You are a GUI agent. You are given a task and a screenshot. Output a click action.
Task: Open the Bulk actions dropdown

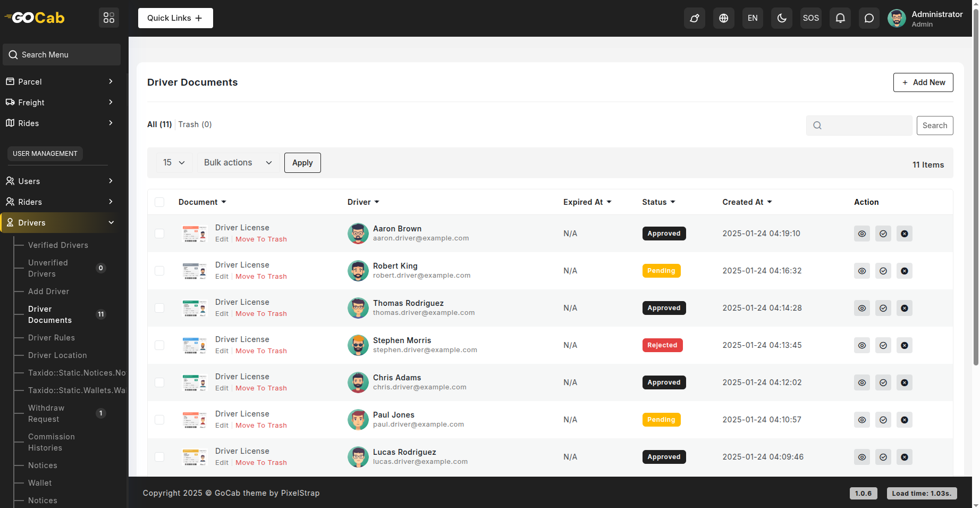tap(238, 163)
